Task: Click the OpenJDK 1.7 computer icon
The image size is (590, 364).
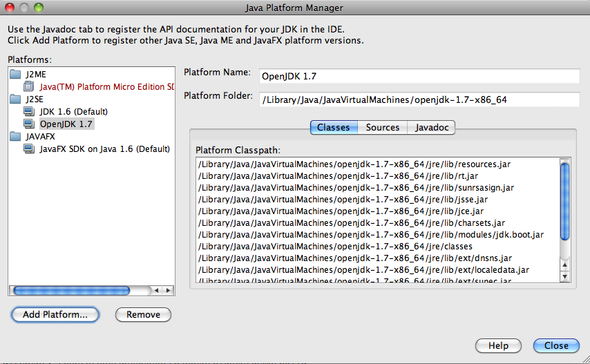Action: pyautogui.click(x=29, y=124)
